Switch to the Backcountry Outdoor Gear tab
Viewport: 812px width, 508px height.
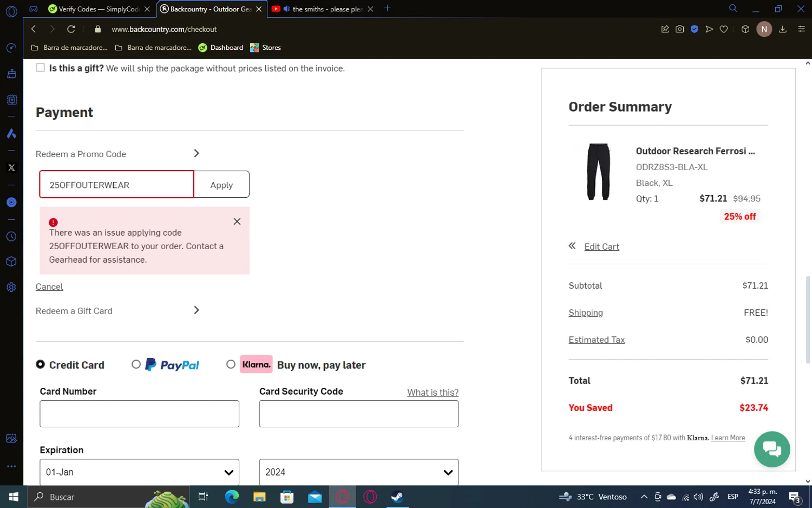pyautogui.click(x=211, y=9)
